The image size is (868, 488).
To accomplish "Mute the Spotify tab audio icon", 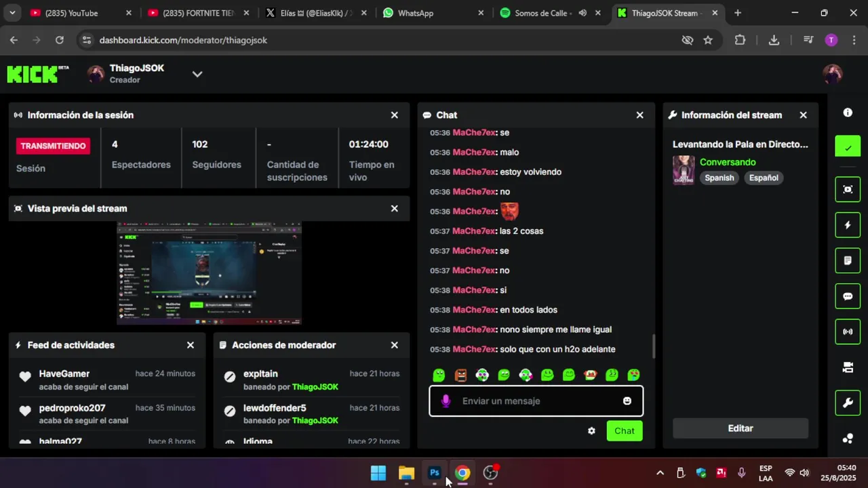I will (583, 13).
